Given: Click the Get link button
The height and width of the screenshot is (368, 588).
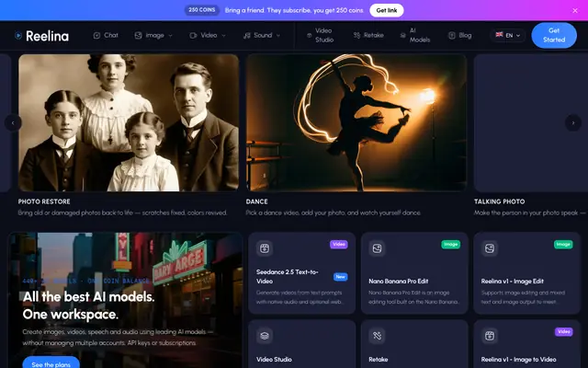Looking at the screenshot, I should [387, 10].
